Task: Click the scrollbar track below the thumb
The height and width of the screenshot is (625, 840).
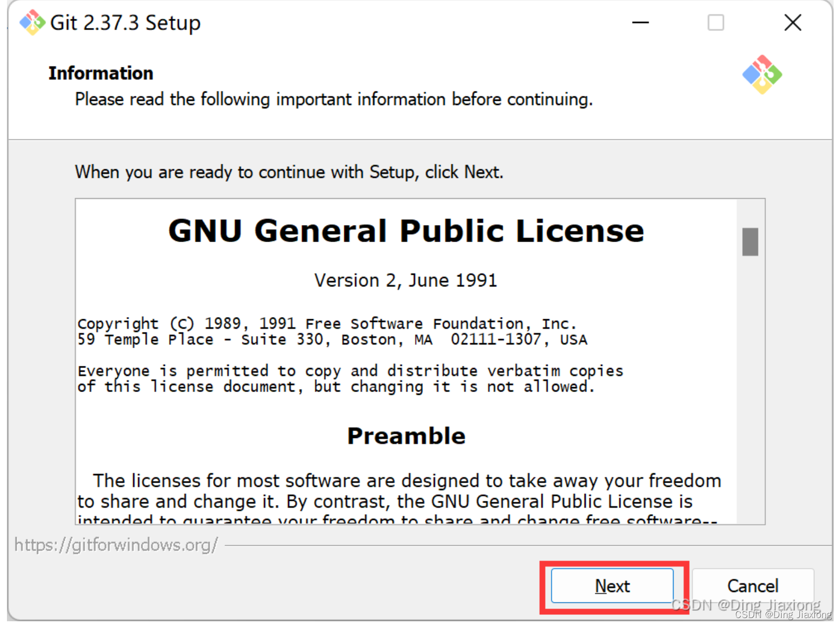Action: [750, 390]
